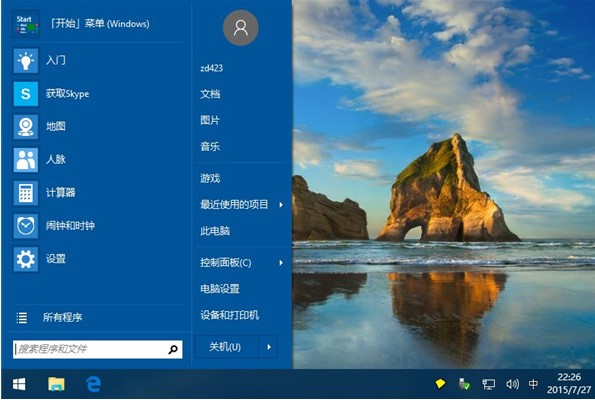This screenshot has width=595, height=400.
Task: Open the network tray icon
Action: tap(488, 384)
